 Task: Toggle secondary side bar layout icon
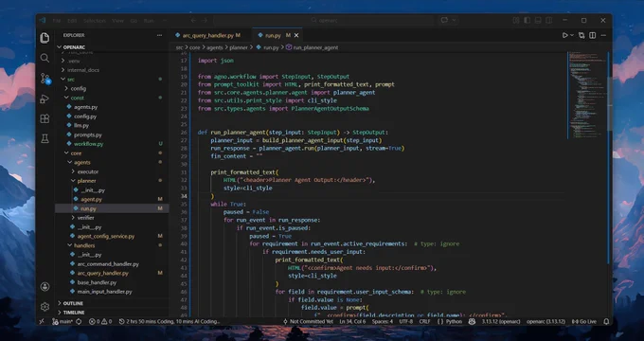548,20
